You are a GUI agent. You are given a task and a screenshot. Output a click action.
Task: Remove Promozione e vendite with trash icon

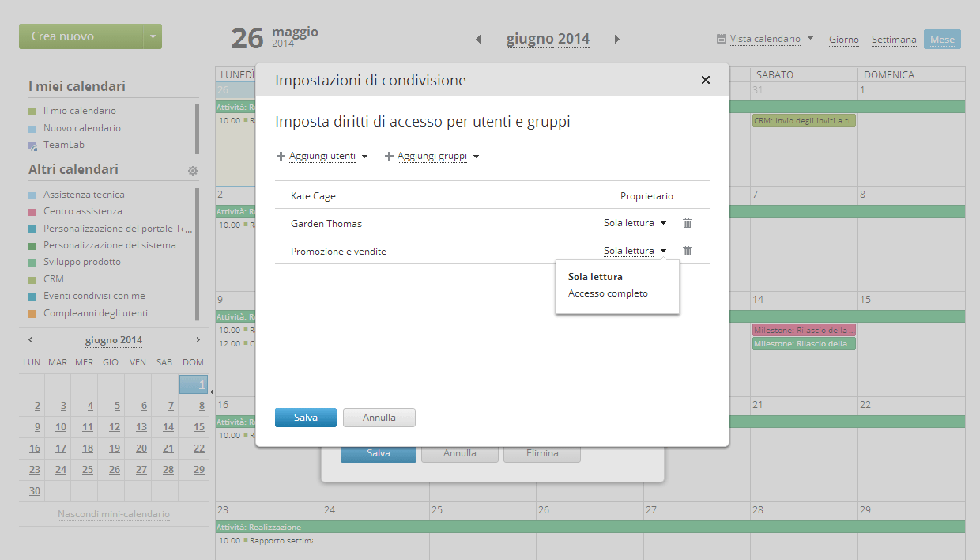(687, 251)
